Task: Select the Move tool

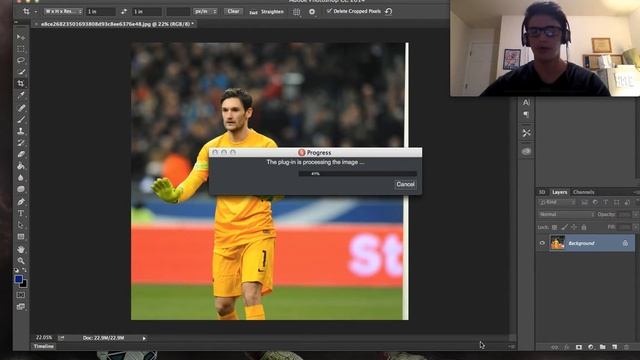Action: click(21, 37)
